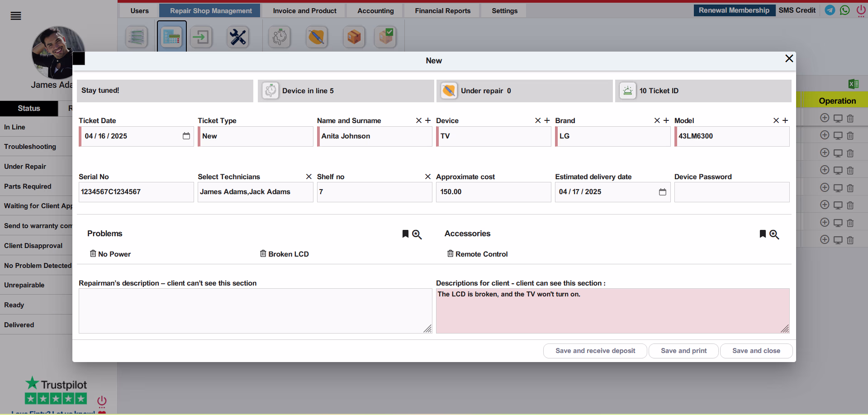Viewport: 868px width, 415px height.
Task: Open the orange package box icon
Action: (354, 37)
